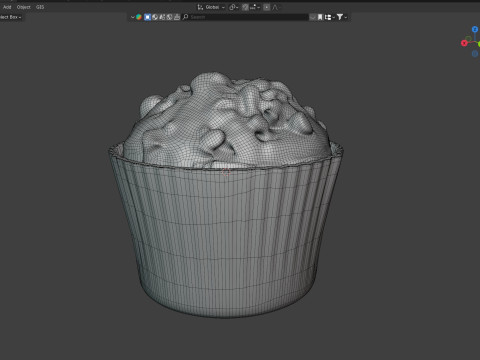Open the Object menu
The image size is (480, 360).
pos(24,7)
